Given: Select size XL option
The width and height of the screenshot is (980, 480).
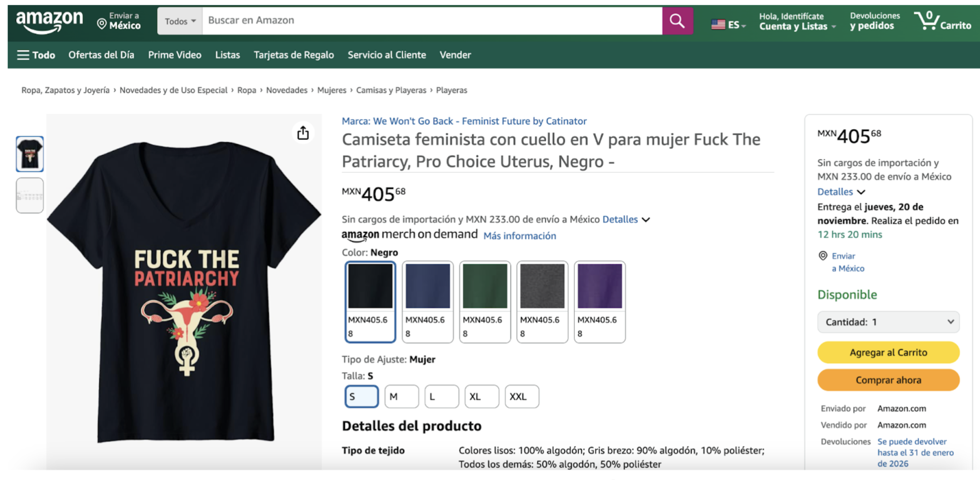Looking at the screenshot, I should (481, 396).
